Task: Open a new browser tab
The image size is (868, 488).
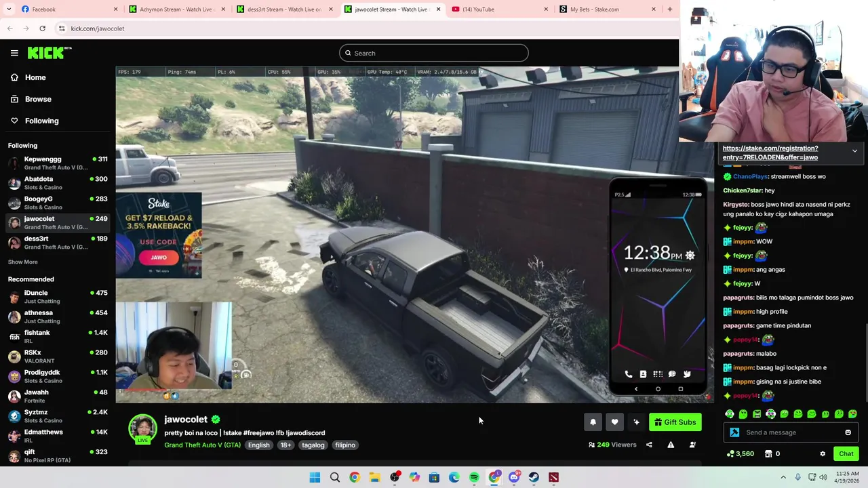Action: (670, 9)
